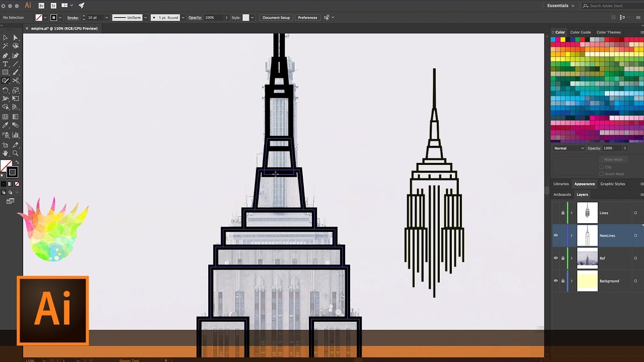Unlock the Background layer
The height and width of the screenshot is (362, 644).
(562, 281)
